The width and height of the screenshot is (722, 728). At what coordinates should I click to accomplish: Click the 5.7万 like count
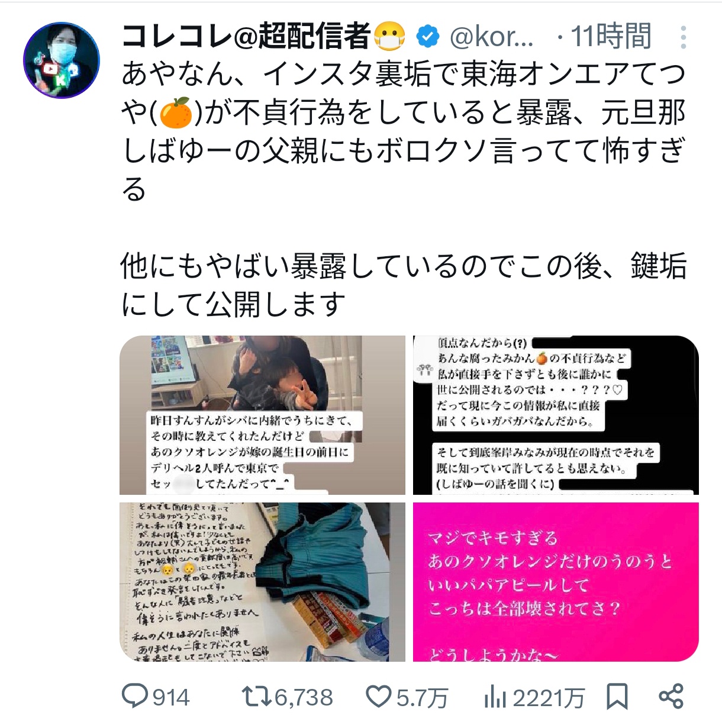click(x=422, y=698)
